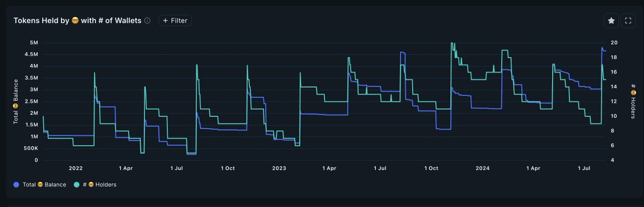The height and width of the screenshot is (207, 644).
Task: Click the 10 right-axis label
Action: coord(614,116)
